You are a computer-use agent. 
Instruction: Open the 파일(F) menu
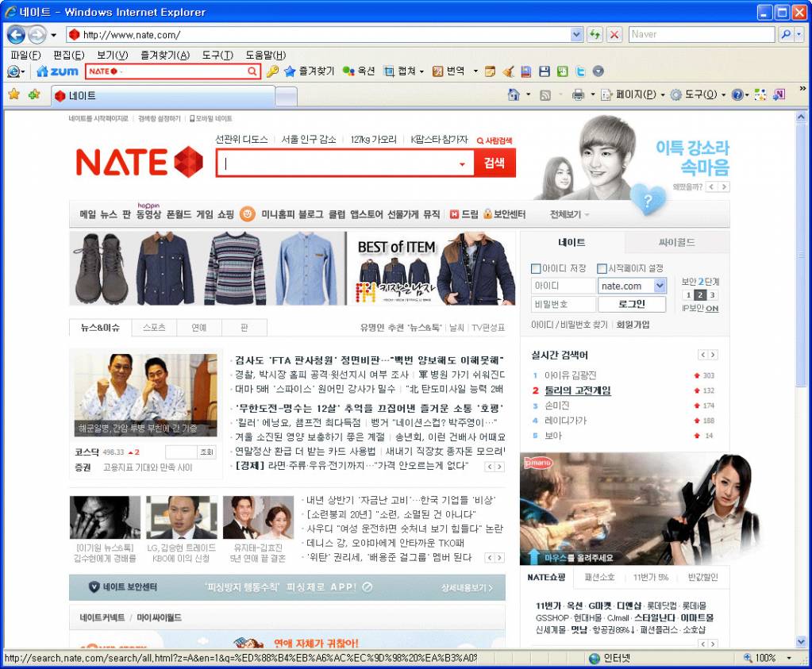coord(26,56)
